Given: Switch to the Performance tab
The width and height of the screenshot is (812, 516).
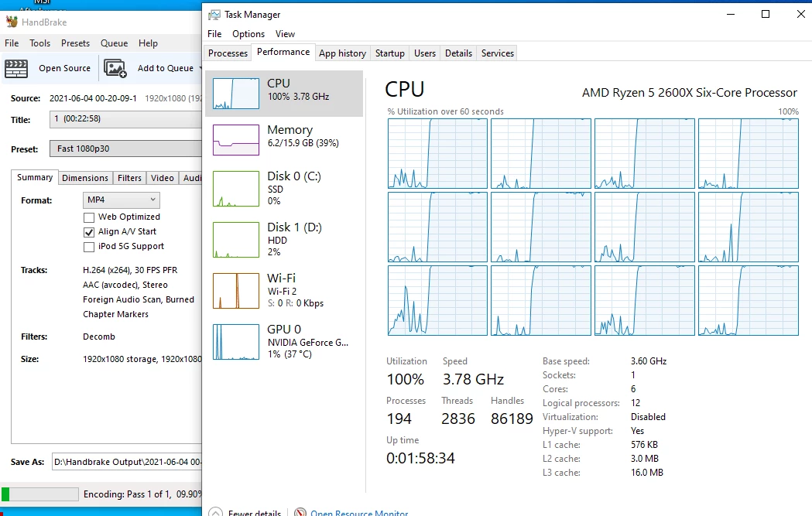Looking at the screenshot, I should (283, 52).
